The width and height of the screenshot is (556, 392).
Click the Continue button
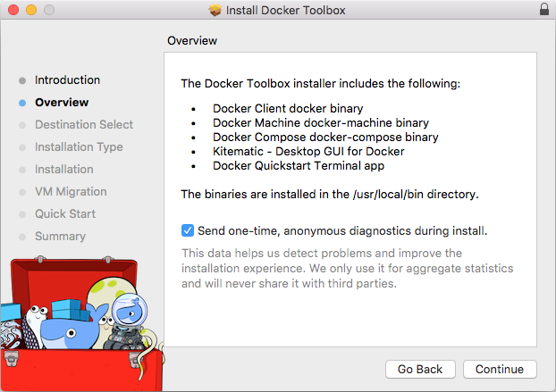(x=499, y=369)
